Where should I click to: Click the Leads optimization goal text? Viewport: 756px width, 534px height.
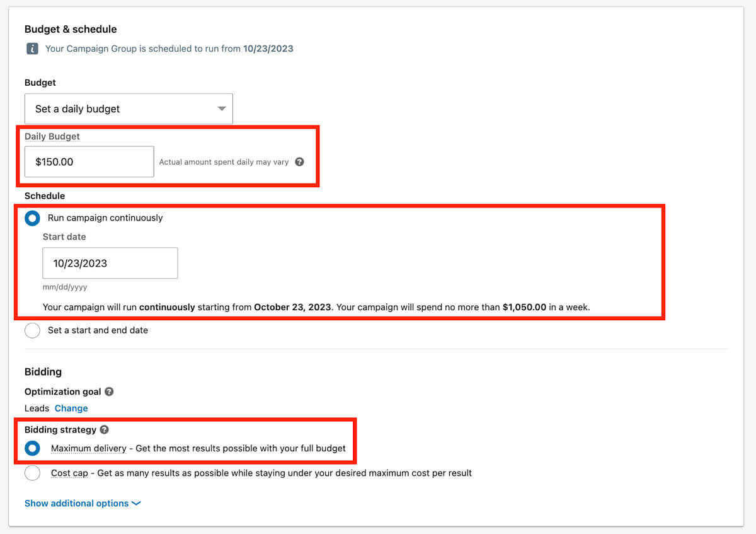(x=37, y=408)
